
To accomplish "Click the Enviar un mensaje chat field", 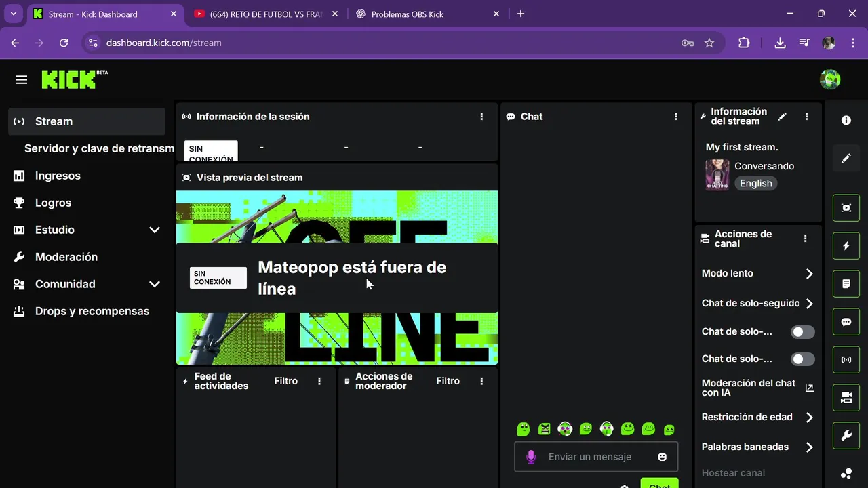I will coord(597,457).
